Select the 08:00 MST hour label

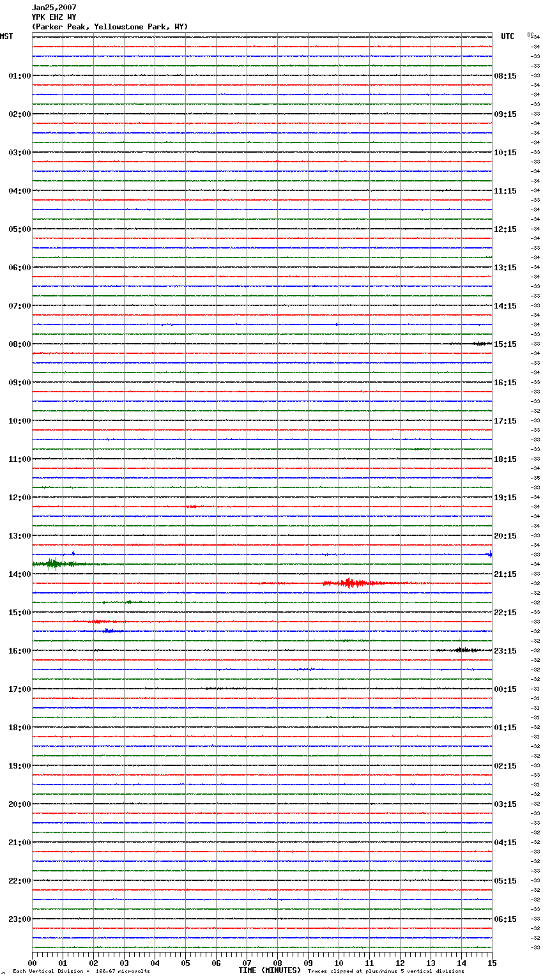[x=19, y=344]
